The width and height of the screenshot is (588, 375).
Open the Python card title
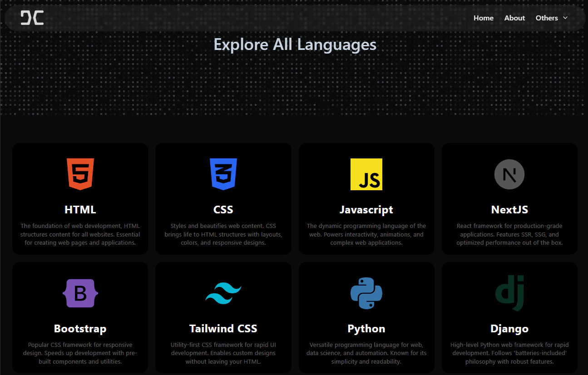[x=366, y=329]
